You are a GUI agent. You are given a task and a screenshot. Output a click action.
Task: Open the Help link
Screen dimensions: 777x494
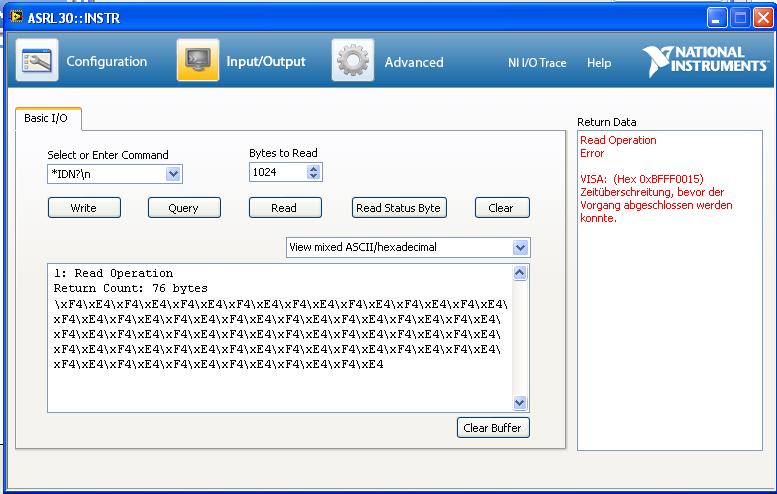click(599, 63)
